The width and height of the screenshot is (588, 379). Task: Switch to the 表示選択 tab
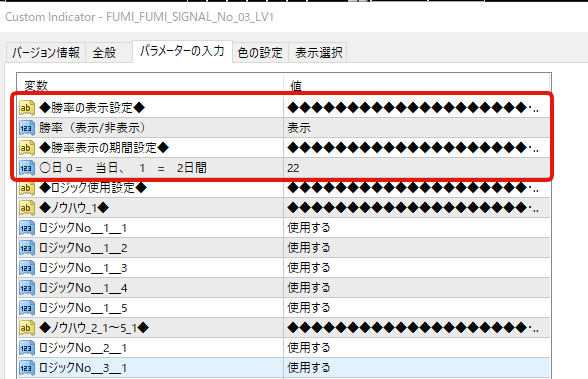coord(318,52)
